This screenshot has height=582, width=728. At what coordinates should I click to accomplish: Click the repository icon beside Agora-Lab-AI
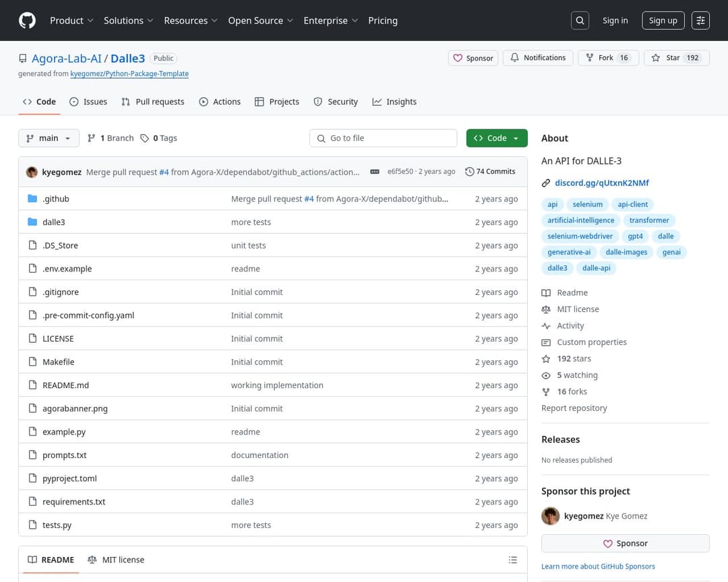(23, 59)
